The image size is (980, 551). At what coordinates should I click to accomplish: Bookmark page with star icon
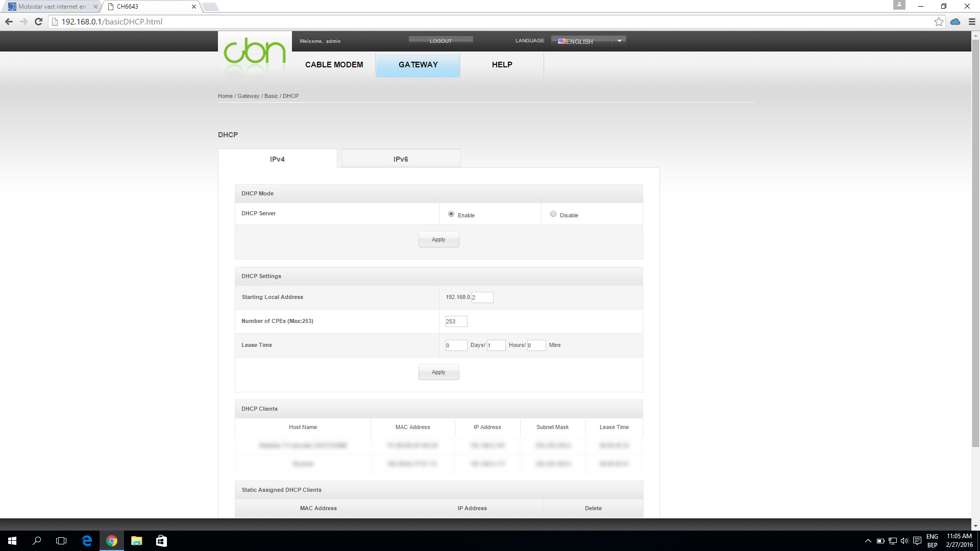coord(939,21)
